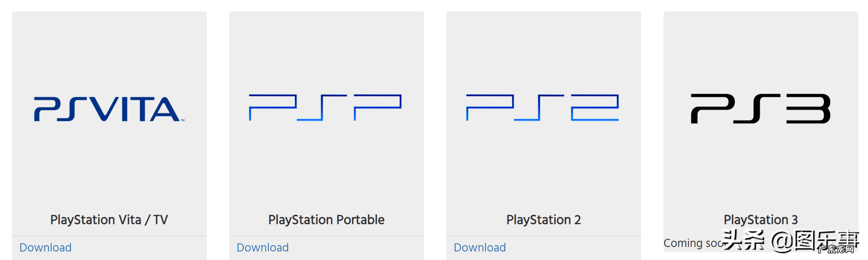Click the "PlayStation 3" card title
Screen dimensions: 868x260
(761, 220)
